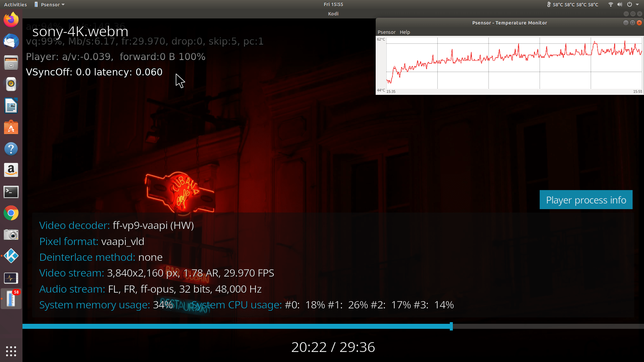Click Video stream 3,840x2,160 line
Screen dimensions: 644x362
[157, 273]
